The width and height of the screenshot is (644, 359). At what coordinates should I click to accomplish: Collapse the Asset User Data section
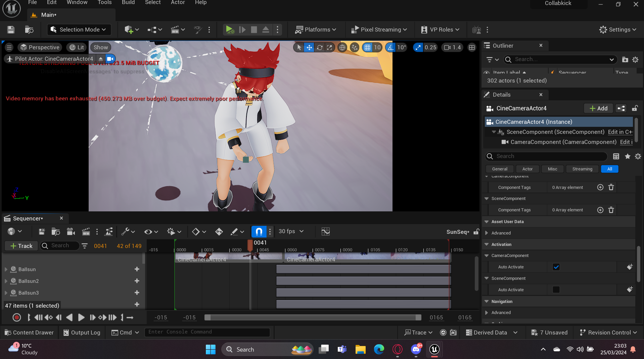[487, 222]
